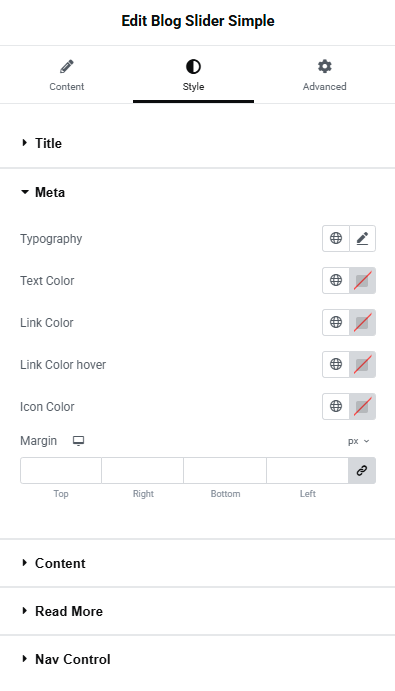Open the Text Color swatch picker
The width and height of the screenshot is (395, 691).
362,280
